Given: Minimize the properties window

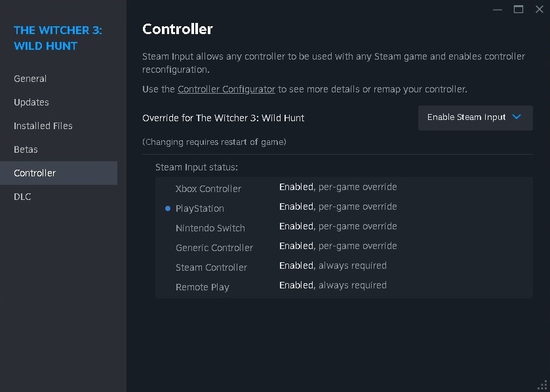Looking at the screenshot, I should (498, 9).
